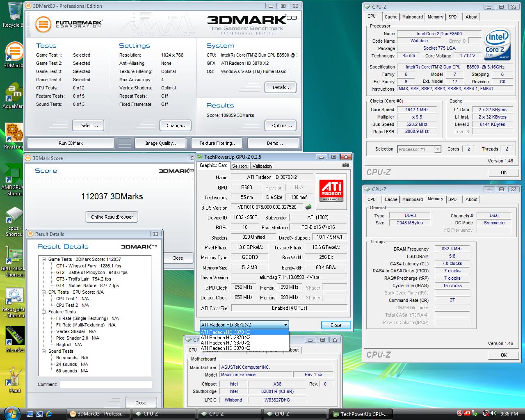Click the Run 3DMark button
This screenshot has width=525, height=420.
[x=71, y=143]
